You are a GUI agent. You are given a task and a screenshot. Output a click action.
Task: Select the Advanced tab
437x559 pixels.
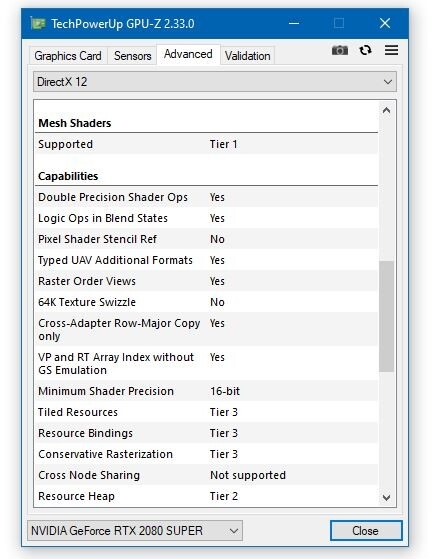pos(188,54)
